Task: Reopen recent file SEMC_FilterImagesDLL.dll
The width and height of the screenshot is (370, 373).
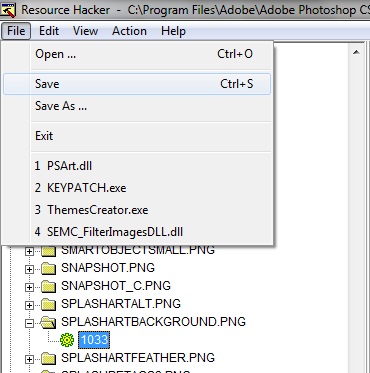Action: [137, 232]
